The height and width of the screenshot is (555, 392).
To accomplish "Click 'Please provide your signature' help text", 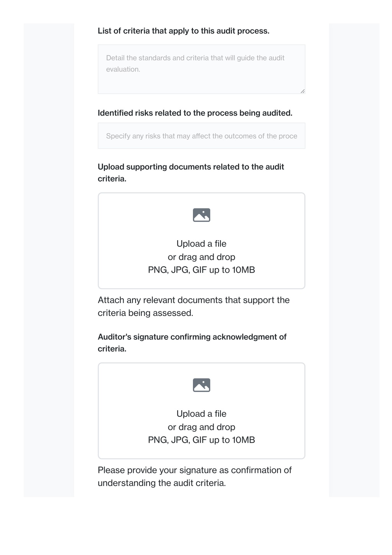I will point(194,476).
